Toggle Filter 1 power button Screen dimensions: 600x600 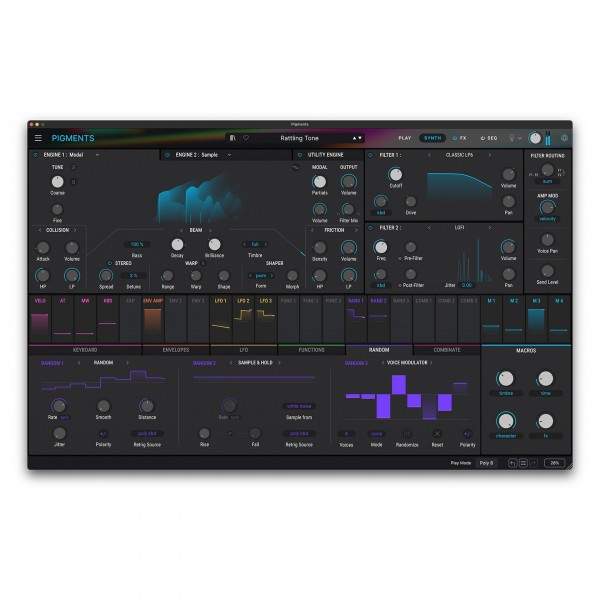pos(370,155)
